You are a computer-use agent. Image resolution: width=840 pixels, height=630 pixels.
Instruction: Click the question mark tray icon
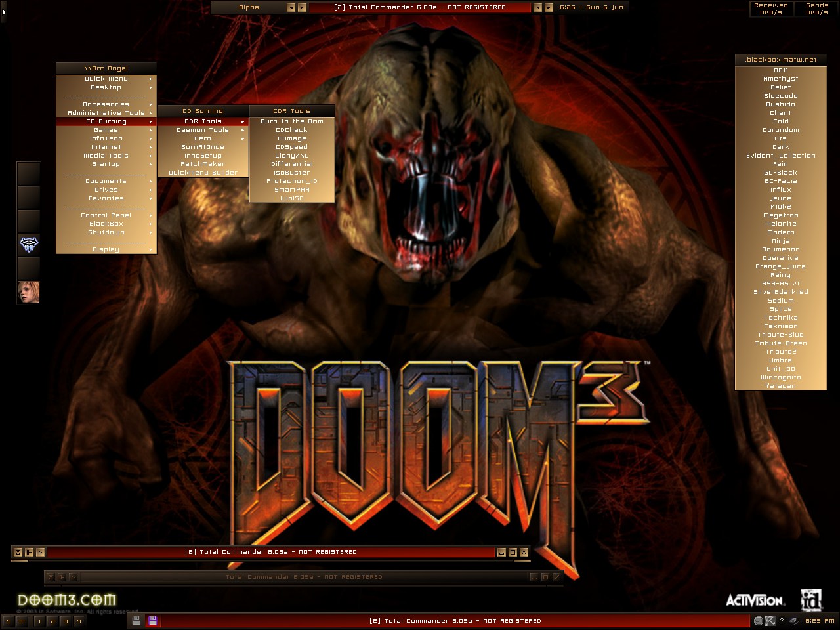[782, 621]
